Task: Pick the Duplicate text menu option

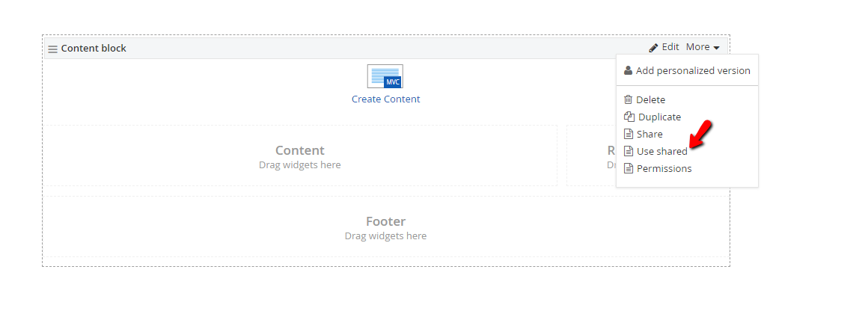Action: (x=659, y=117)
